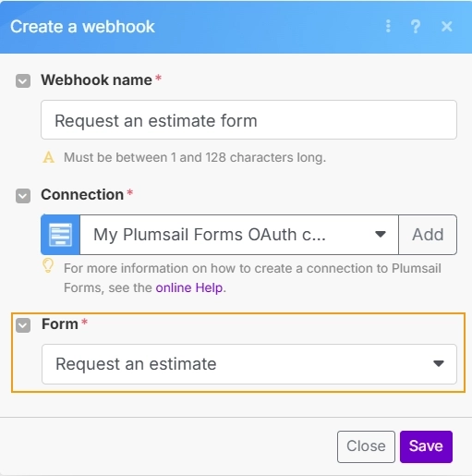Collapse the Webhook name field toggle
This screenshot has width=472, height=476.
23,81
